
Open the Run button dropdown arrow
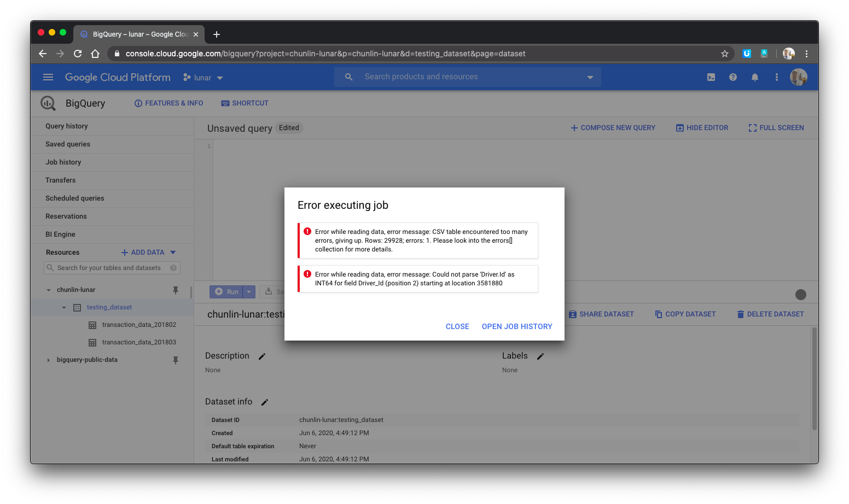[x=249, y=291]
